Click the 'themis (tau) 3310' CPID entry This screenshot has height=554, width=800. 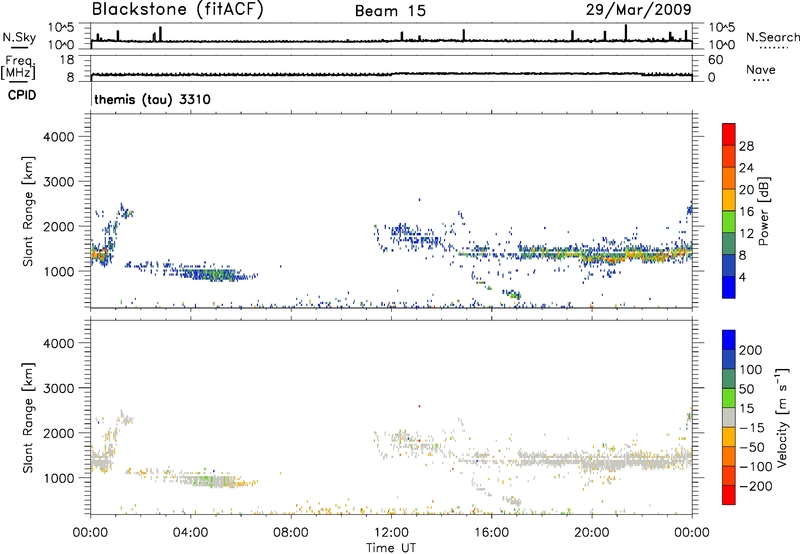coord(153,99)
